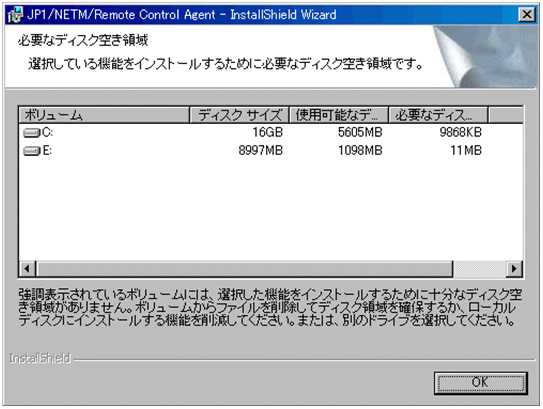543x409 pixels.
Task: Sort by ボリューム column header
Action: (x=104, y=115)
